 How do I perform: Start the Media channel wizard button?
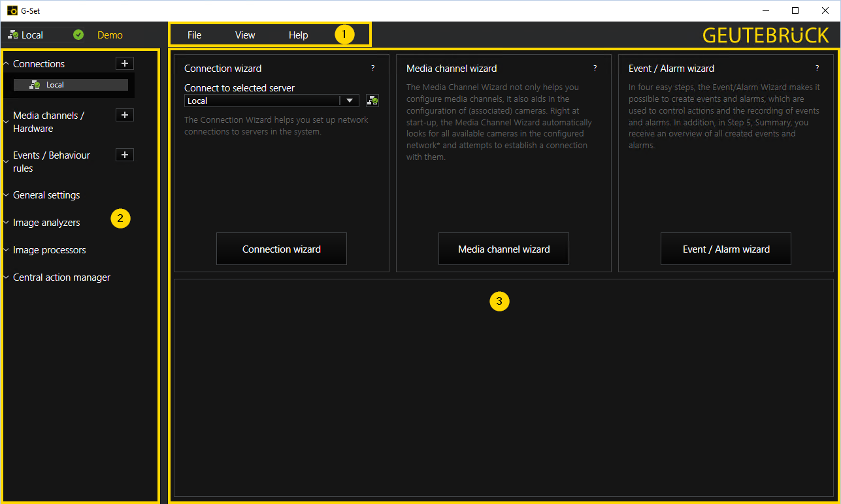(x=504, y=249)
